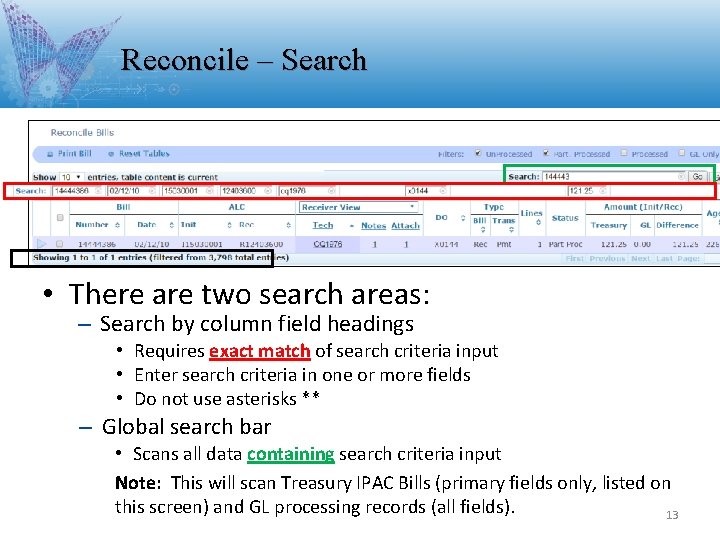The width and height of the screenshot is (720, 540).
Task: Click the Rec ALC column search field
Action: (247, 191)
